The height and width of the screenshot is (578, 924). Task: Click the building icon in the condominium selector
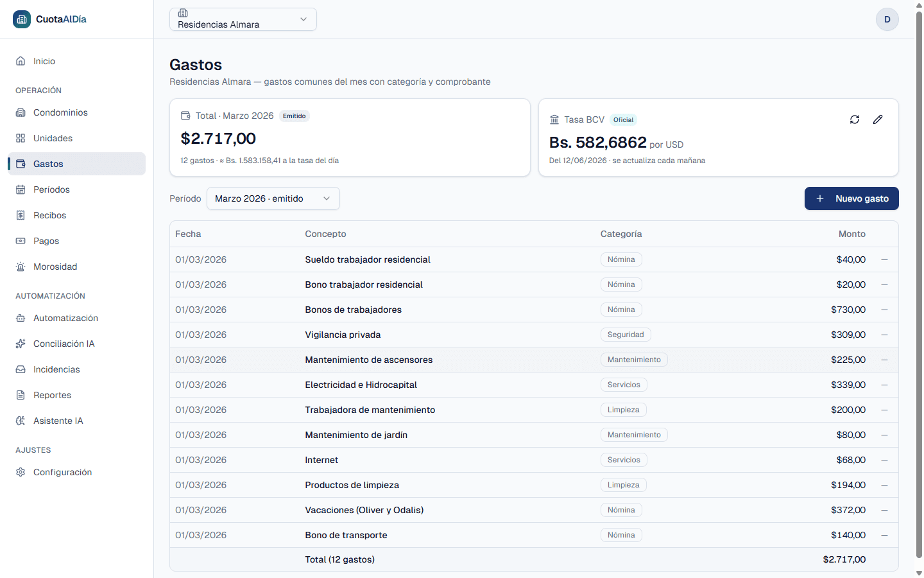tap(183, 13)
